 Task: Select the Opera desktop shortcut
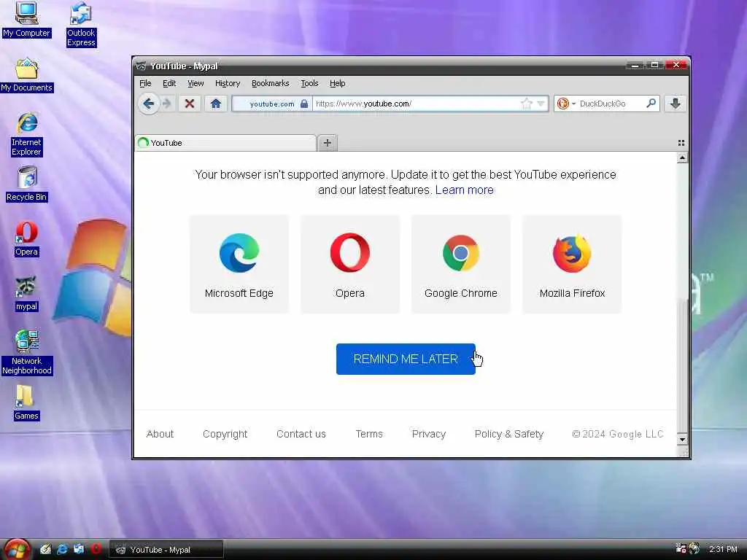(x=26, y=239)
